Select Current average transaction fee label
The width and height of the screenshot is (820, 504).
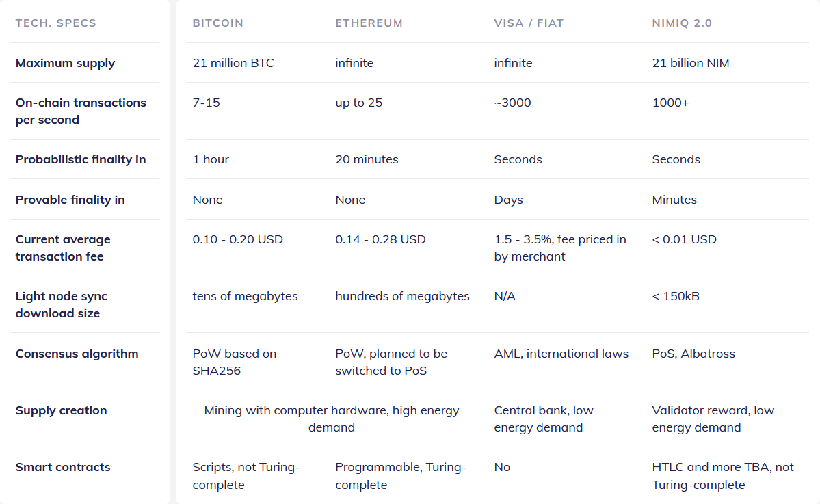click(x=64, y=248)
